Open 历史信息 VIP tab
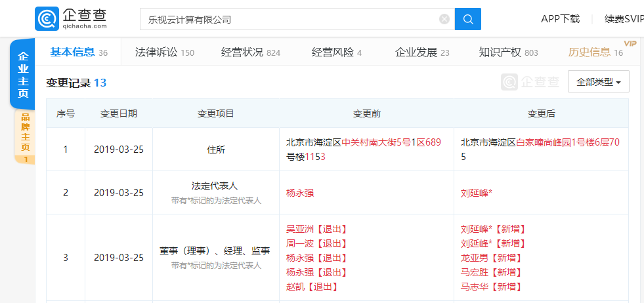Screen dimensions: 644x303 point(595,52)
